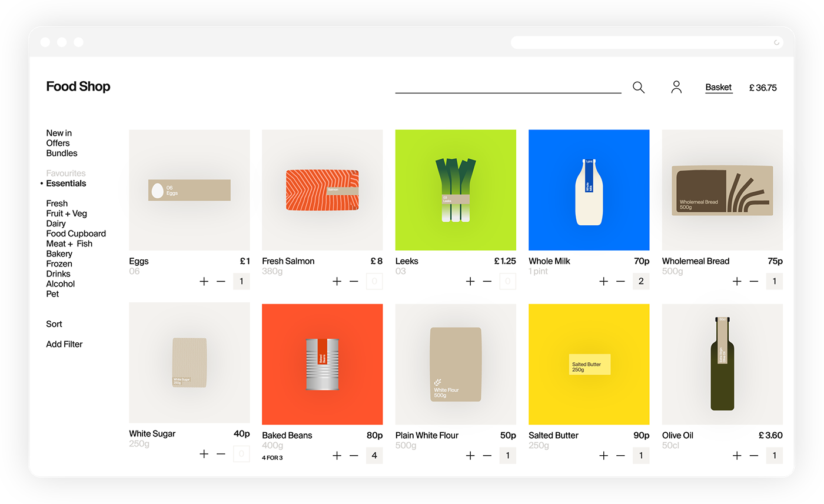Add Leeks using the plus icon
The height and width of the screenshot is (504, 824).
click(x=470, y=282)
